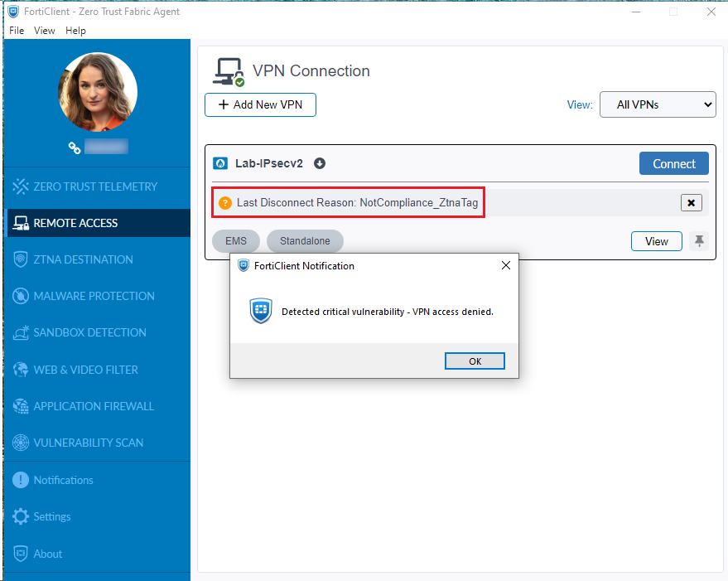The width and height of the screenshot is (728, 581).
Task: Click the 'View:' label beside the dropdown
Action: 580,105
